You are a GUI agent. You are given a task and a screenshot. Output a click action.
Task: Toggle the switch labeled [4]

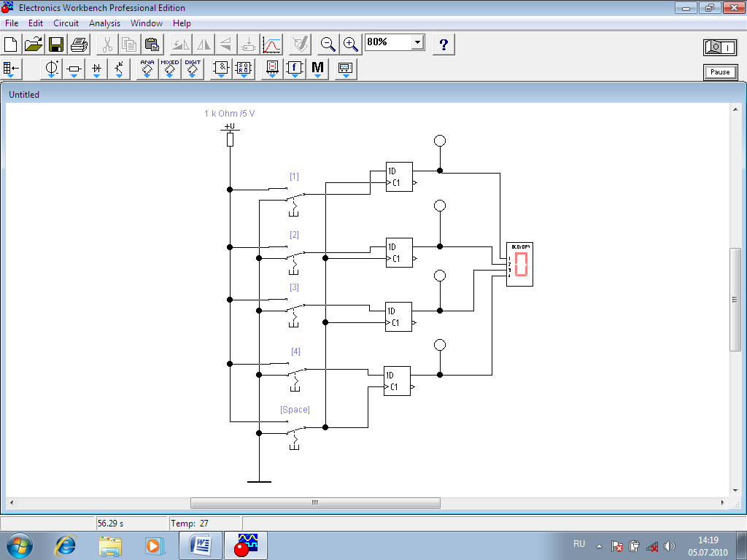[296, 376]
